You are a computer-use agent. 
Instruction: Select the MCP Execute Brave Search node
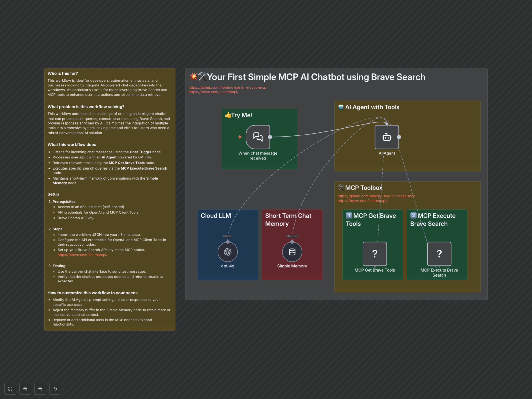pyautogui.click(x=439, y=254)
